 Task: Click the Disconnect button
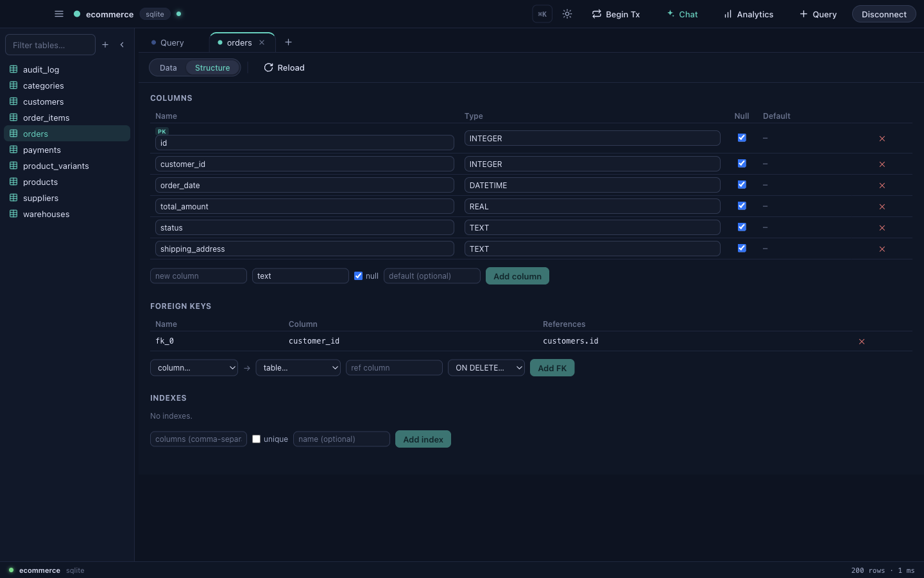[884, 14]
